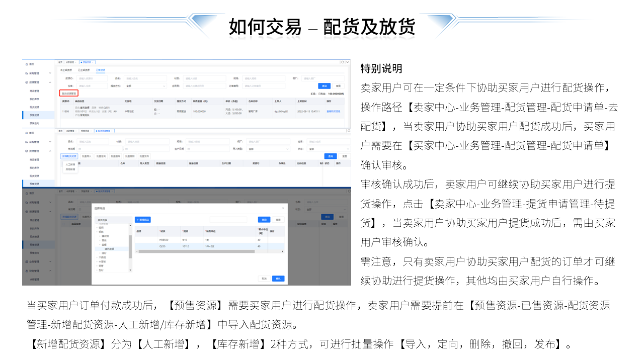Click the red-boxed 配货资源管理 button

click(x=69, y=93)
